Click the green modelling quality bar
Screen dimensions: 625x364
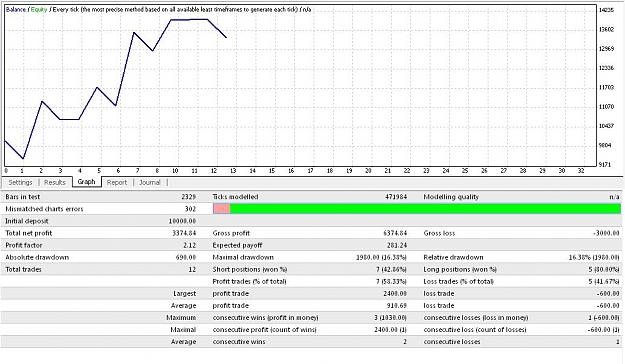[x=425, y=209]
